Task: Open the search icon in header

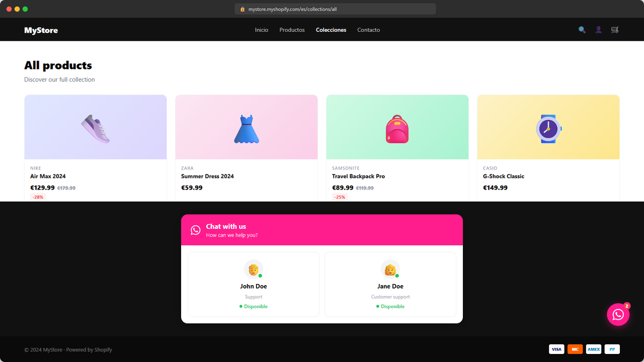Action: 582,30
